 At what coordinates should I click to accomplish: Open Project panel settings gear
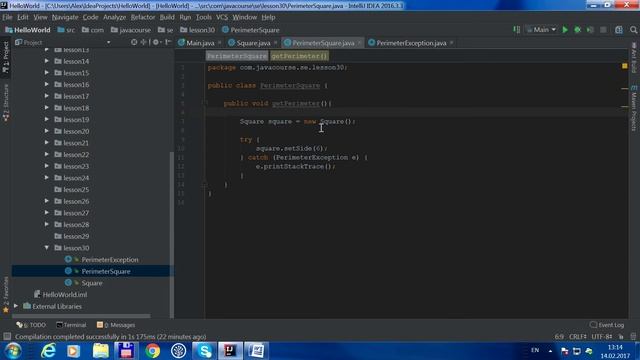[x=156, y=42]
